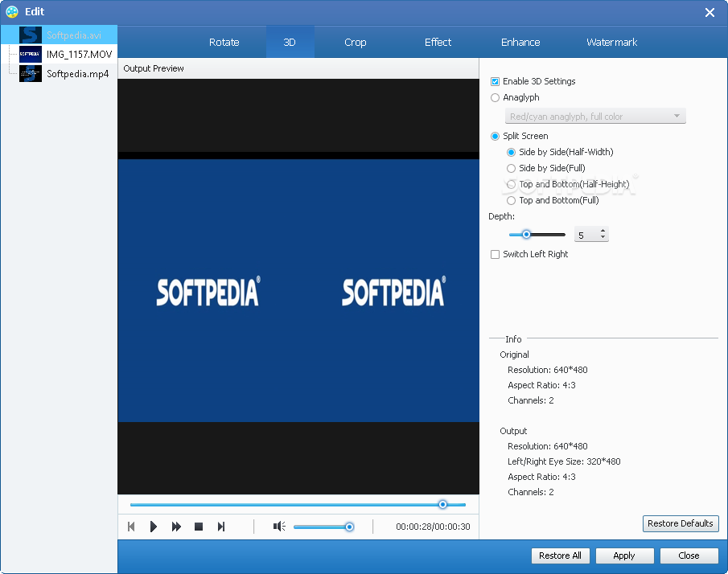
Task: Click the Close button
Action: (689, 556)
